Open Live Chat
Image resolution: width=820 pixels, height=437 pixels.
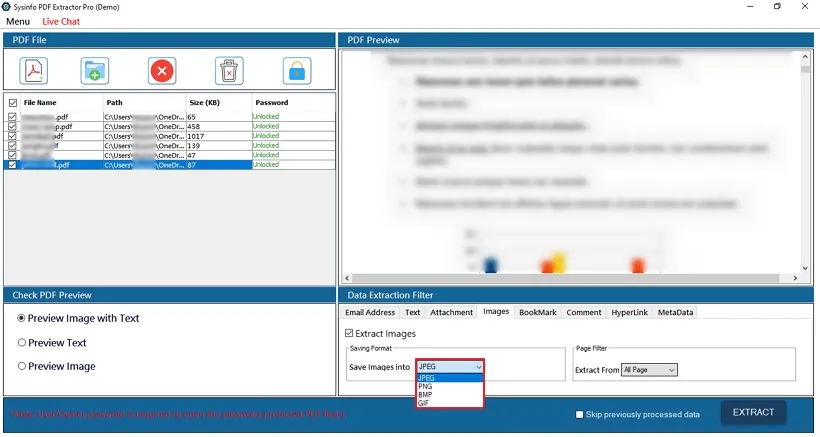(61, 21)
